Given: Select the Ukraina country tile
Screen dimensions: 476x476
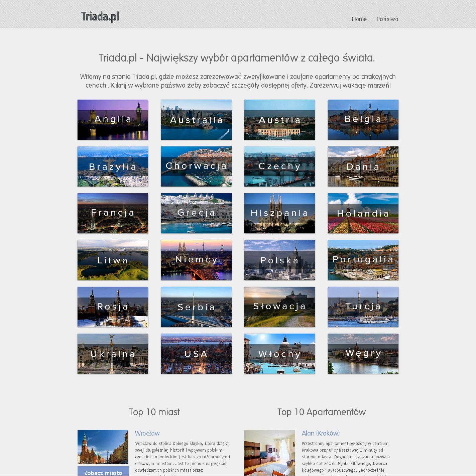Looking at the screenshot, I should 113,354.
